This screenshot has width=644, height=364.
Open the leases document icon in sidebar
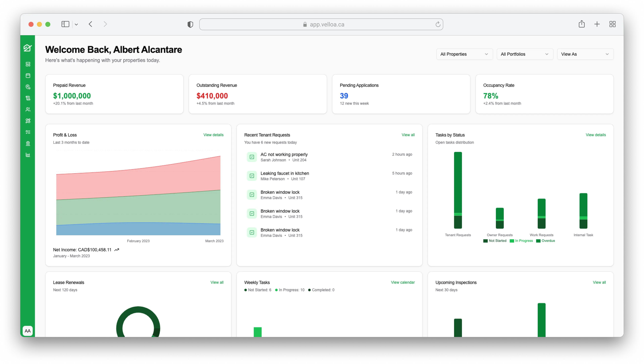click(x=28, y=98)
